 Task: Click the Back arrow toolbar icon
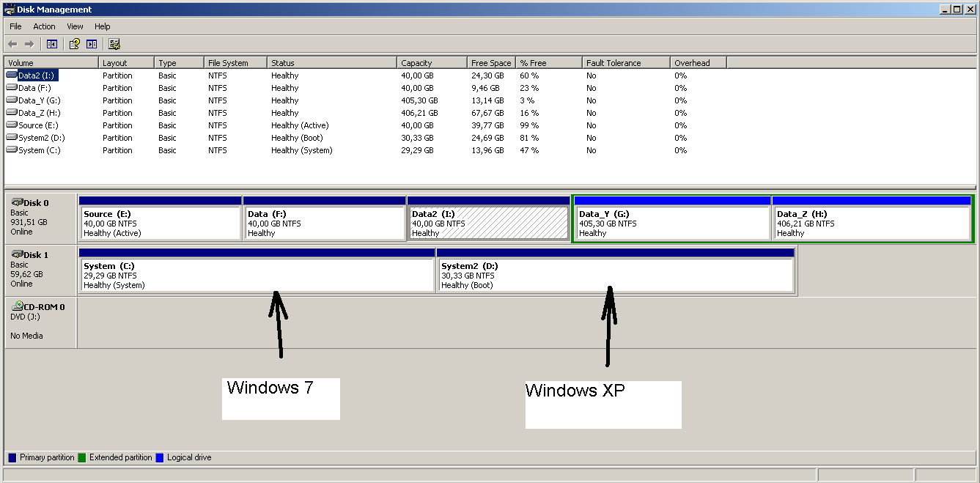point(12,44)
